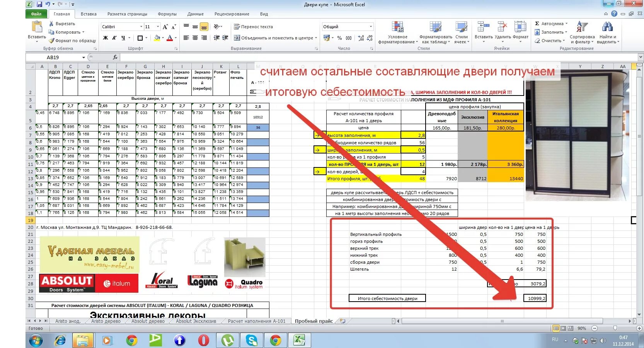Click the zoom slider handle

[x=615, y=328]
